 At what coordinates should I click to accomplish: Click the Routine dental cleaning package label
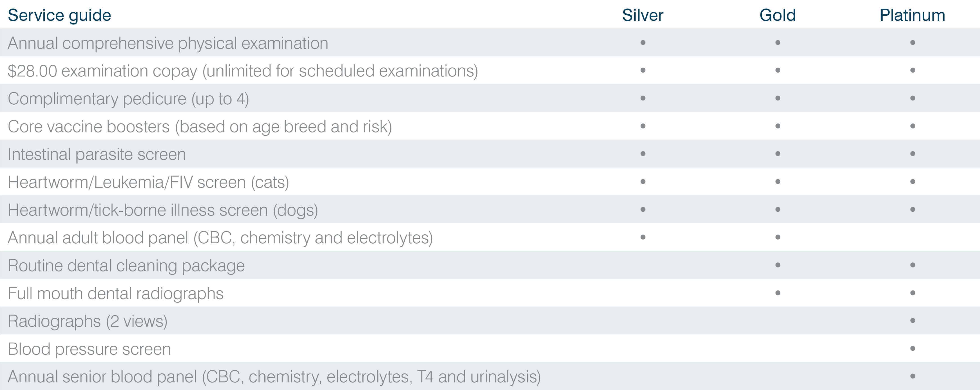click(126, 266)
